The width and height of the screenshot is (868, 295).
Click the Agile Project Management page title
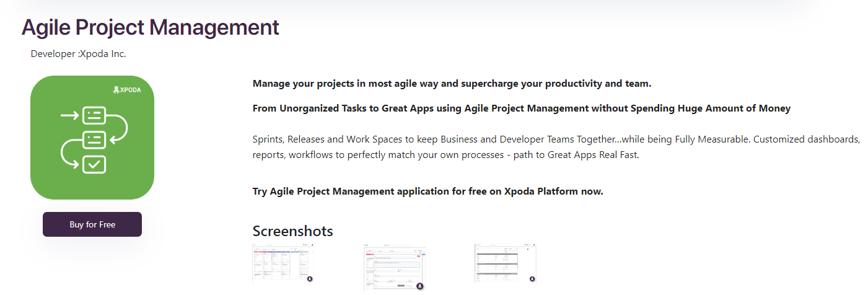(x=151, y=27)
